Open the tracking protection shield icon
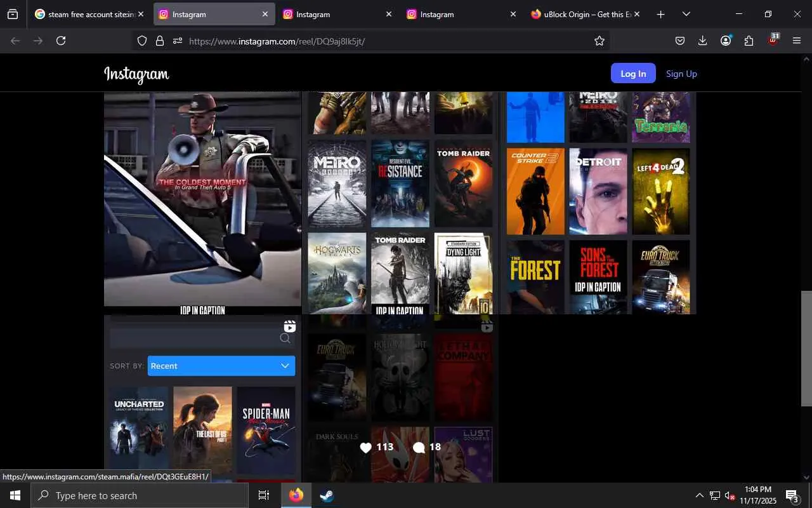The width and height of the screenshot is (812, 508). [x=142, y=41]
